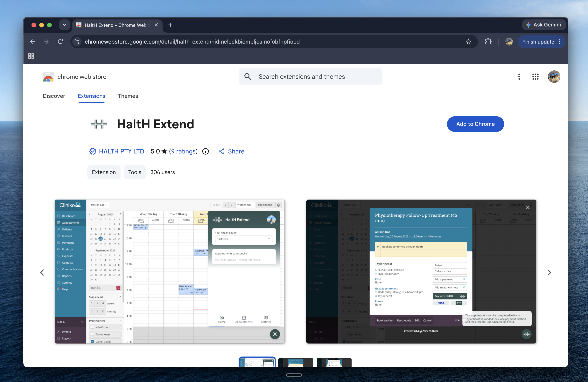
Task: Click the verified publisher badge icon
Action: click(x=92, y=151)
